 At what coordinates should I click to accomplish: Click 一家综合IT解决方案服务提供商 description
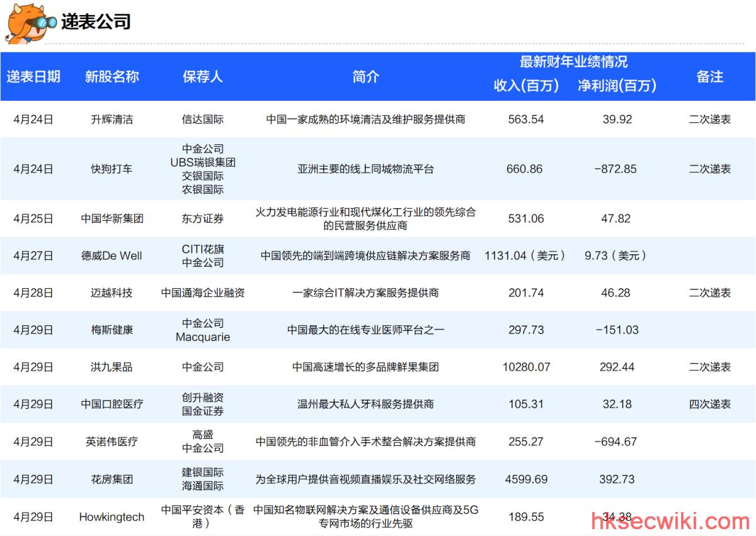click(x=366, y=293)
